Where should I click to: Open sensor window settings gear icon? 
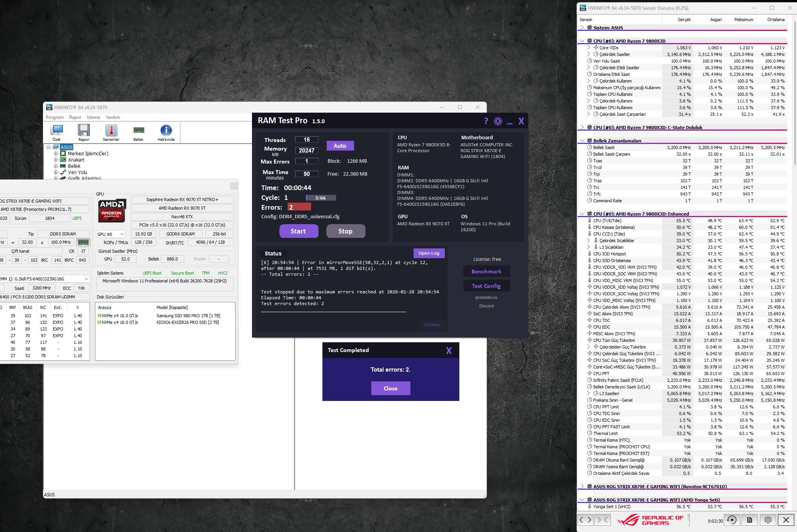coord(768,520)
